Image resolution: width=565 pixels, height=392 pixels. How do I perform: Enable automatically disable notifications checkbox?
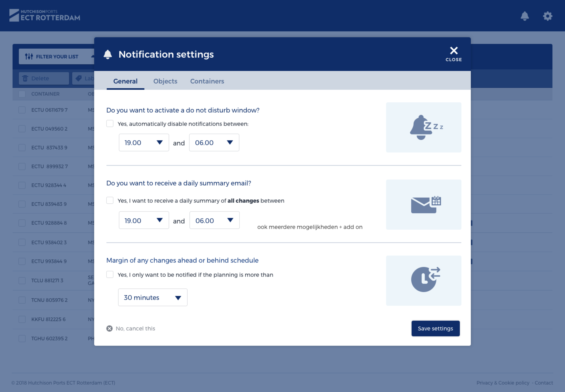pos(110,123)
